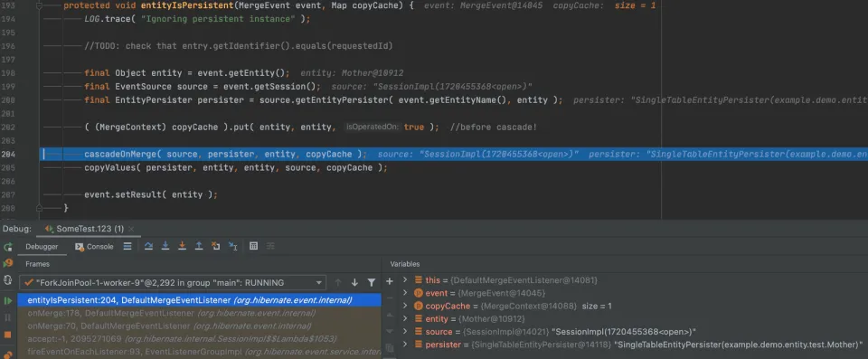Click the Frames panel header
Viewport: 868px width, 359px height.
click(x=37, y=264)
